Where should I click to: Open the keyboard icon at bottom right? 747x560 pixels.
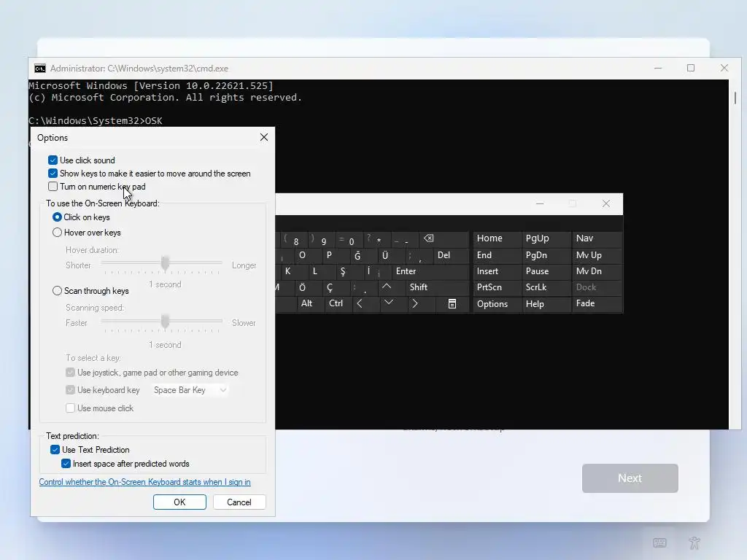point(659,542)
